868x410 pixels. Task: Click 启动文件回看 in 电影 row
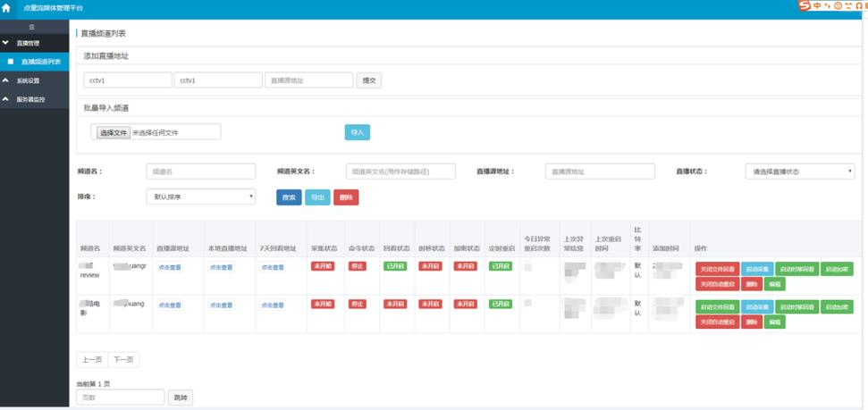tap(718, 307)
